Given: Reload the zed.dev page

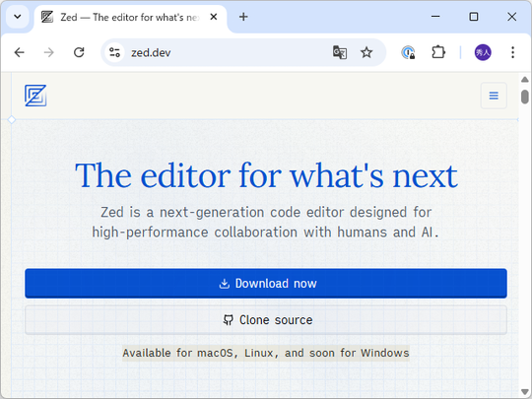Looking at the screenshot, I should pyautogui.click(x=79, y=52).
